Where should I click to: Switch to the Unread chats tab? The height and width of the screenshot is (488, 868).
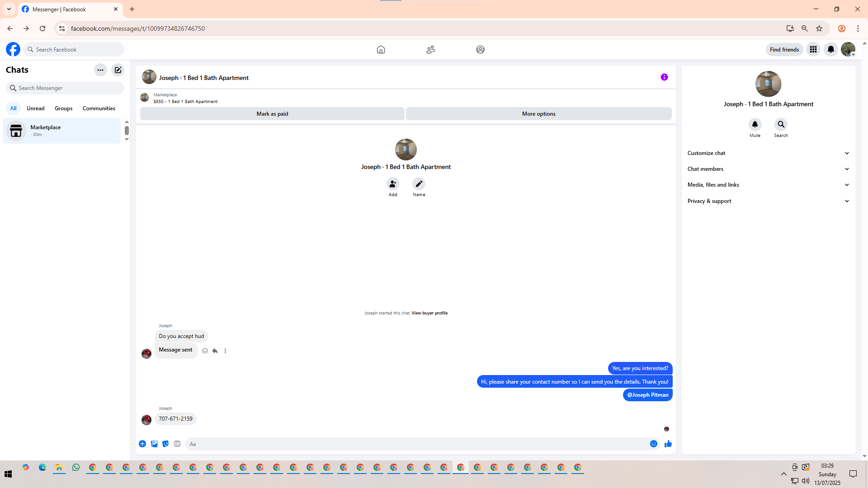pos(35,108)
